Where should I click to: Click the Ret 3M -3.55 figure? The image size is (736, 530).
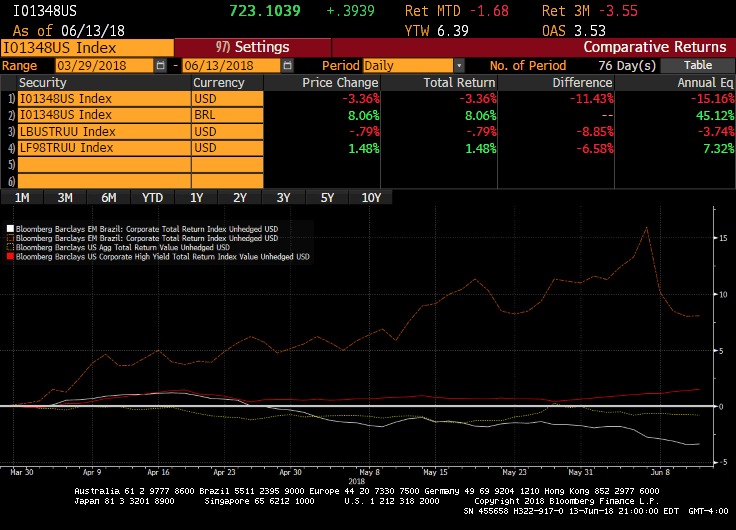pyautogui.click(x=590, y=11)
